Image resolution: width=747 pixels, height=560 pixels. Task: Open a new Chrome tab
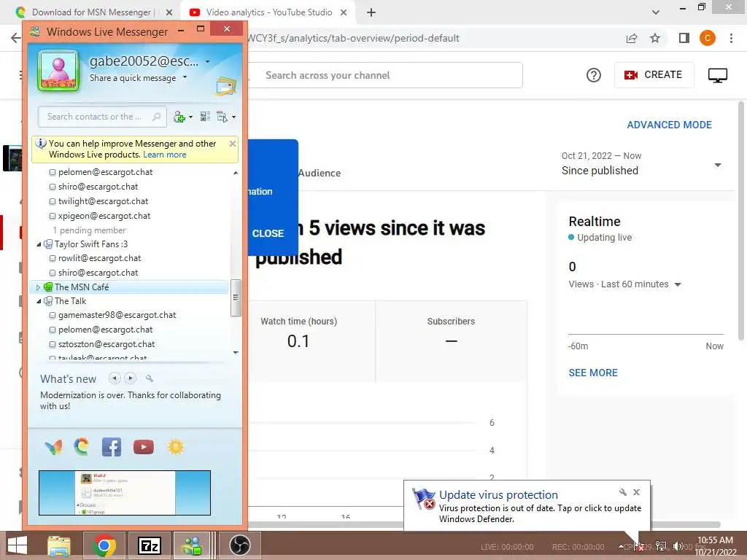point(371,12)
